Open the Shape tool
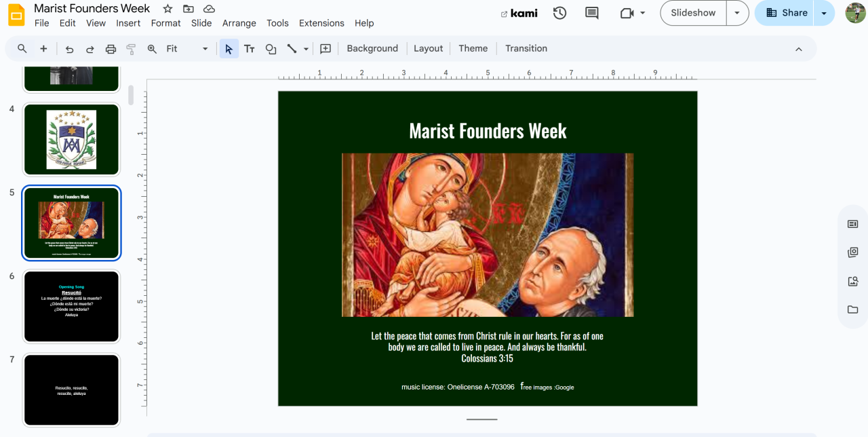Viewport: 868px width, 437px height. (271, 48)
